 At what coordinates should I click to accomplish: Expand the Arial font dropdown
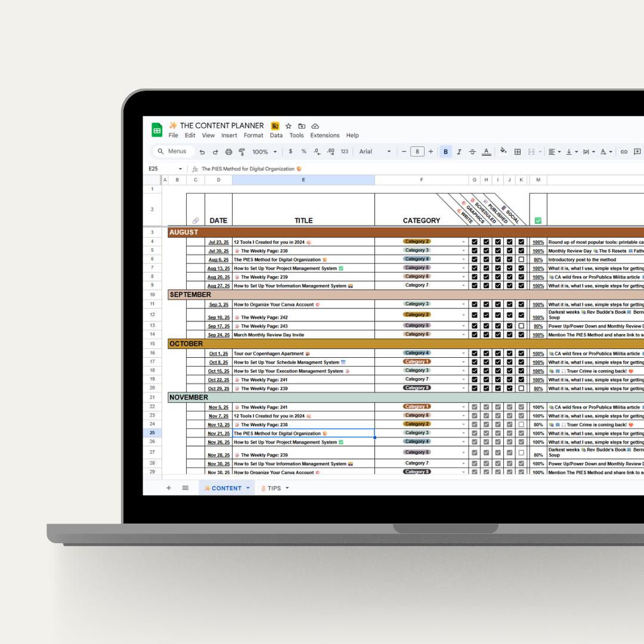375,152
